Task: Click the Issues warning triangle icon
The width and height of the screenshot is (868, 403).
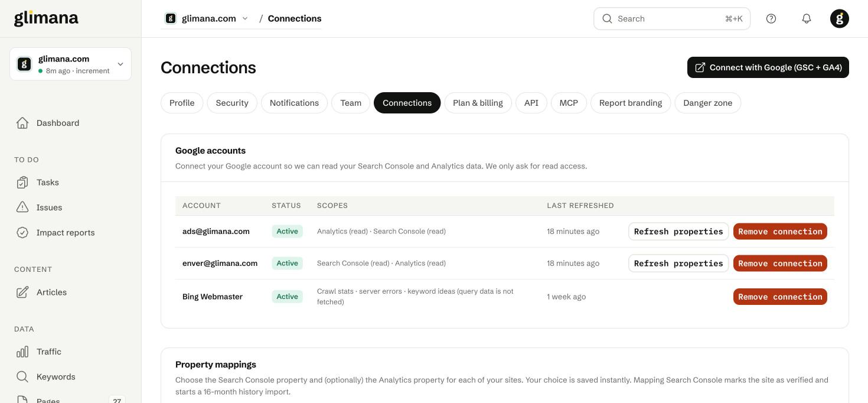Action: (22, 207)
